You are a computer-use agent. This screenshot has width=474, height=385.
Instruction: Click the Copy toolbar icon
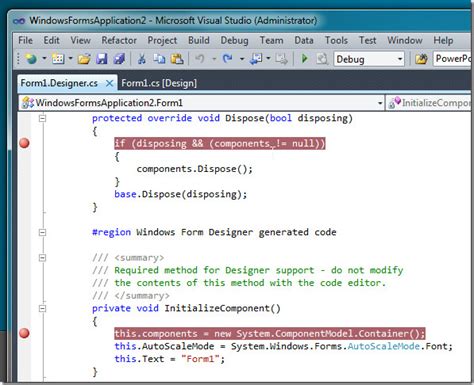159,59
